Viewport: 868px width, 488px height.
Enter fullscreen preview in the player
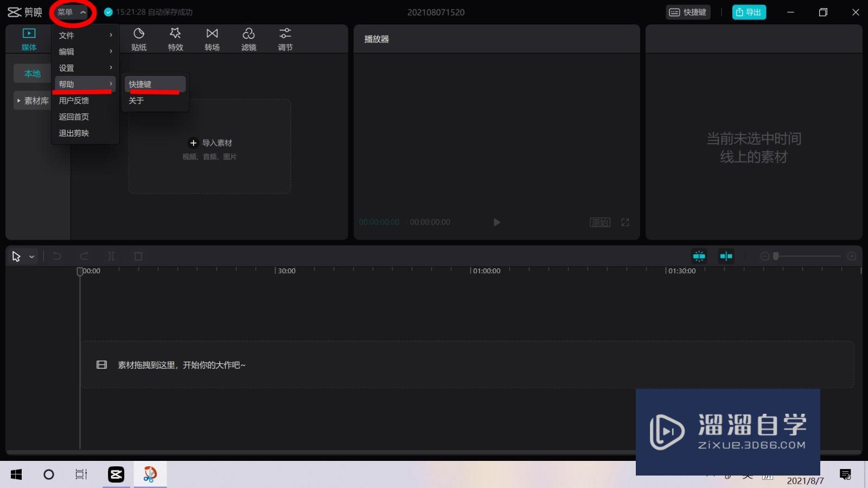[625, 222]
